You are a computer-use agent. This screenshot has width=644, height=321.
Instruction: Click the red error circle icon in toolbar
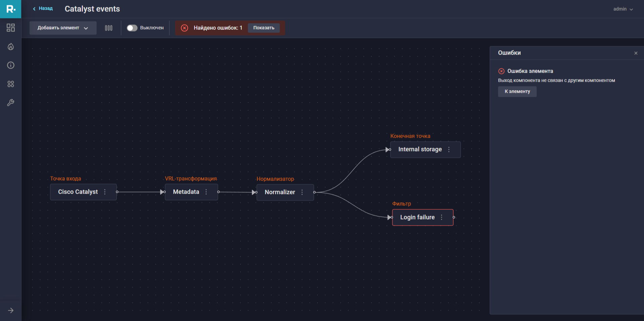coord(184,28)
